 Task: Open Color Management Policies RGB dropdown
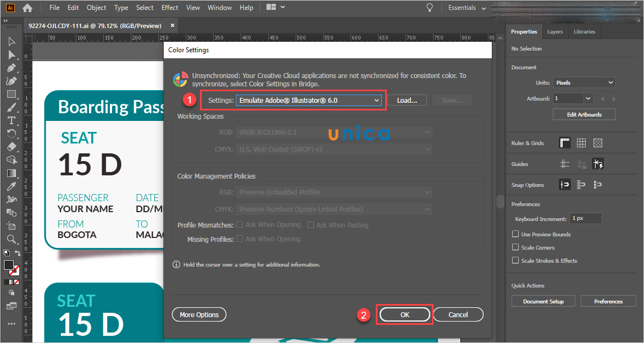[x=334, y=192]
